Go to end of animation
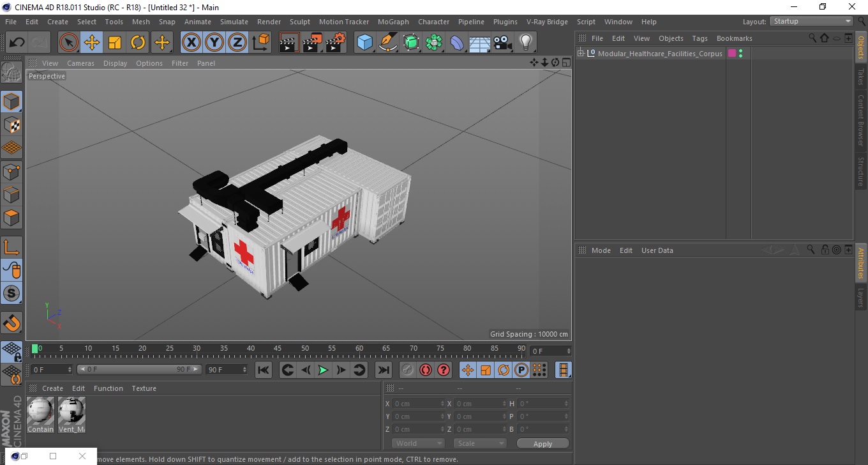 point(383,370)
